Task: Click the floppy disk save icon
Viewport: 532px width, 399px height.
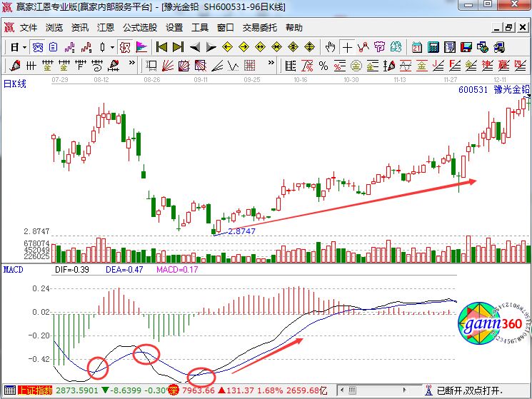Action: click(x=466, y=47)
